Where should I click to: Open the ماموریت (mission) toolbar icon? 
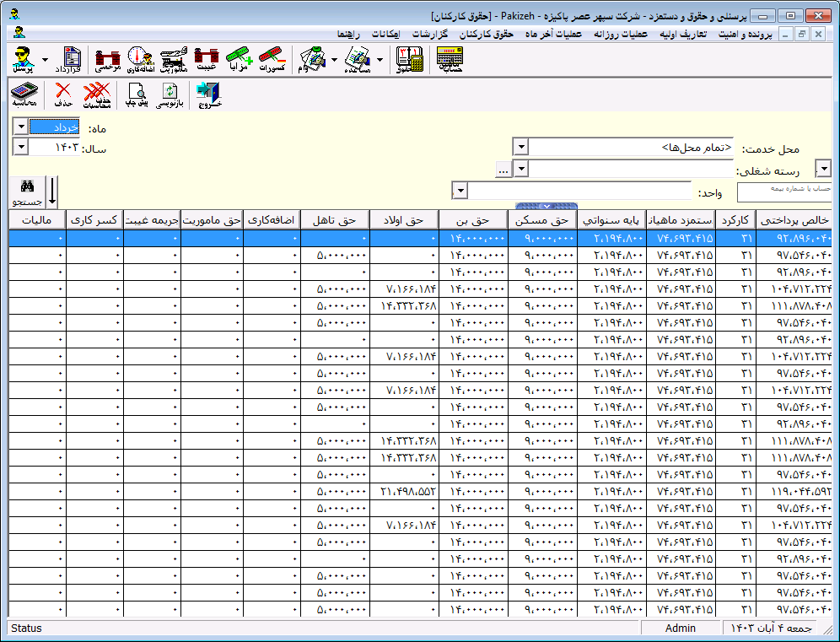[174, 60]
